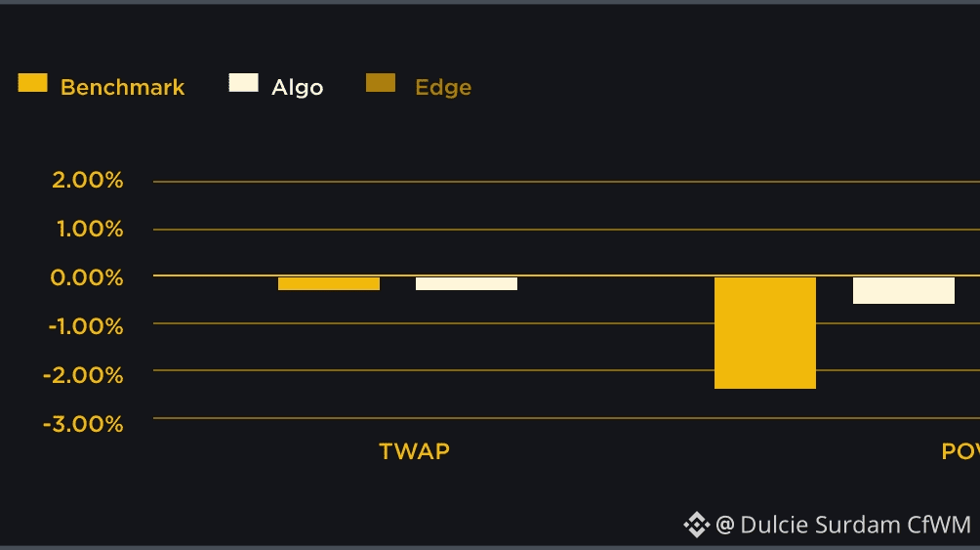The image size is (980, 550).
Task: Click the Binance logo icon in watermark
Action: 696,525
